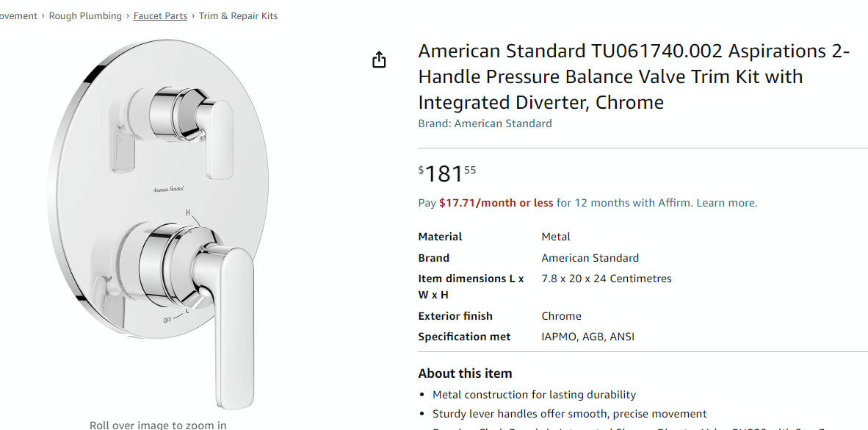The image size is (868, 430).
Task: Click the $181.55 price
Action: (446, 173)
